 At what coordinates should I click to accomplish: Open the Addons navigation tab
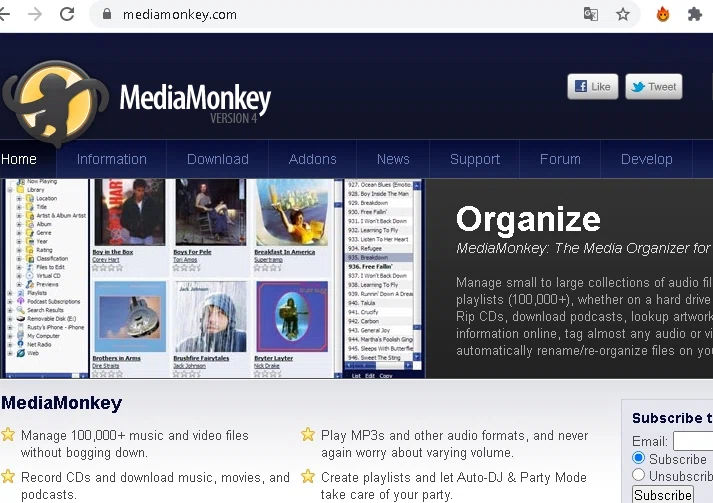click(x=312, y=159)
